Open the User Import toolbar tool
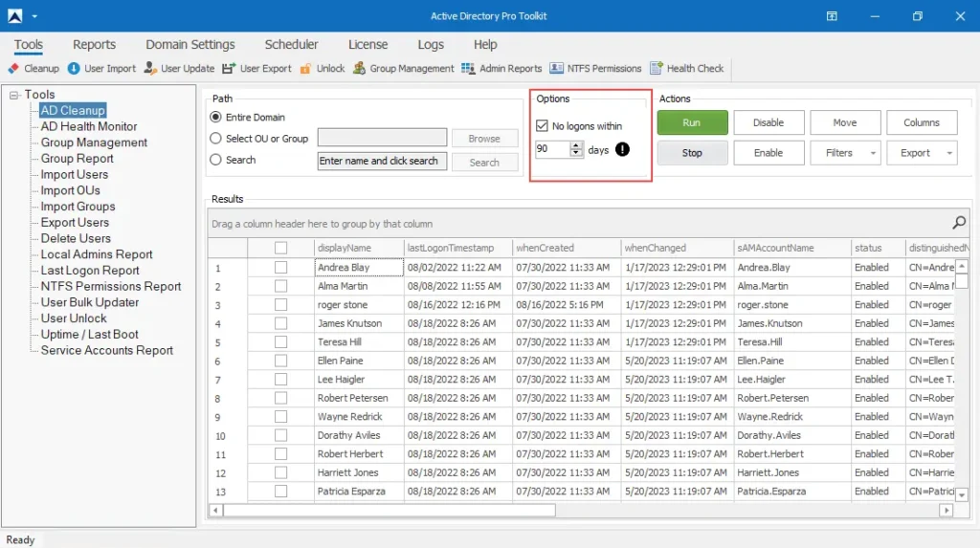The width and height of the screenshot is (980, 548). click(101, 69)
